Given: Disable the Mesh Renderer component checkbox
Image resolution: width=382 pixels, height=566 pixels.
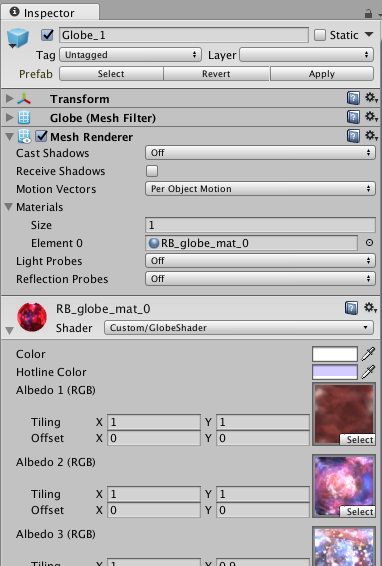Looking at the screenshot, I should point(42,136).
